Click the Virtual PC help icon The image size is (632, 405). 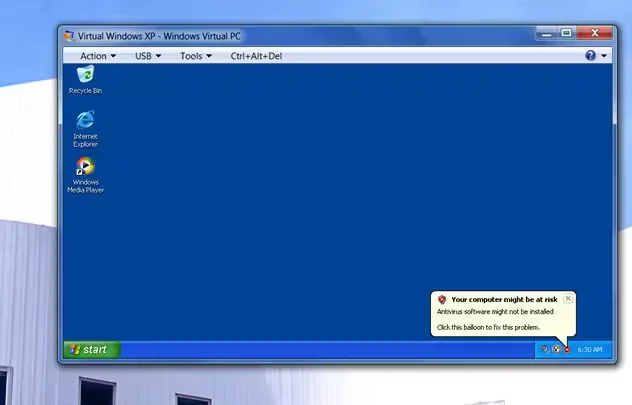590,55
